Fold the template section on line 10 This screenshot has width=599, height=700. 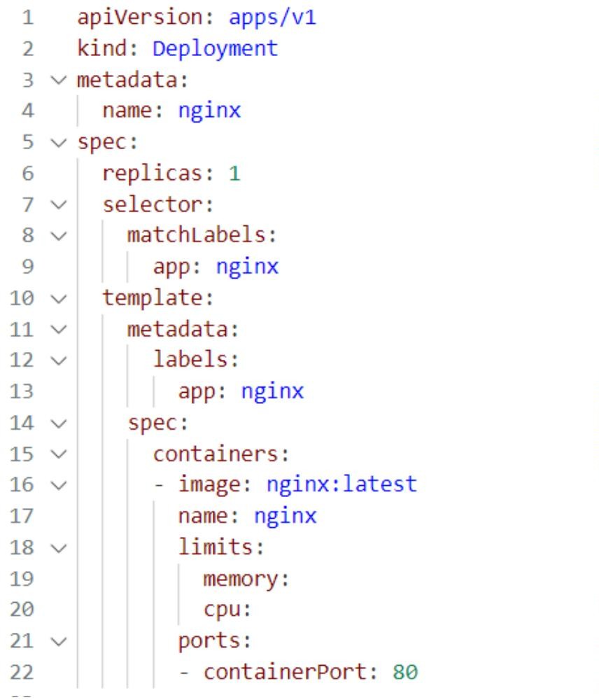click(59, 299)
